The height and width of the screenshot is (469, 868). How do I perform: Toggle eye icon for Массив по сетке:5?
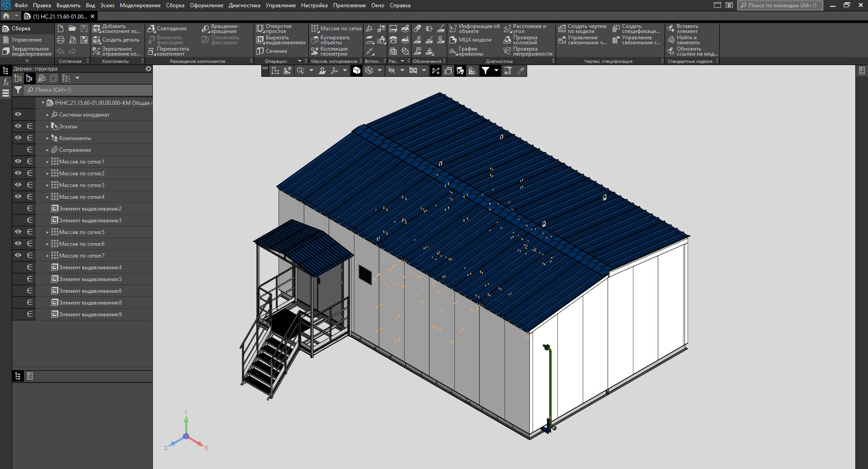18,232
